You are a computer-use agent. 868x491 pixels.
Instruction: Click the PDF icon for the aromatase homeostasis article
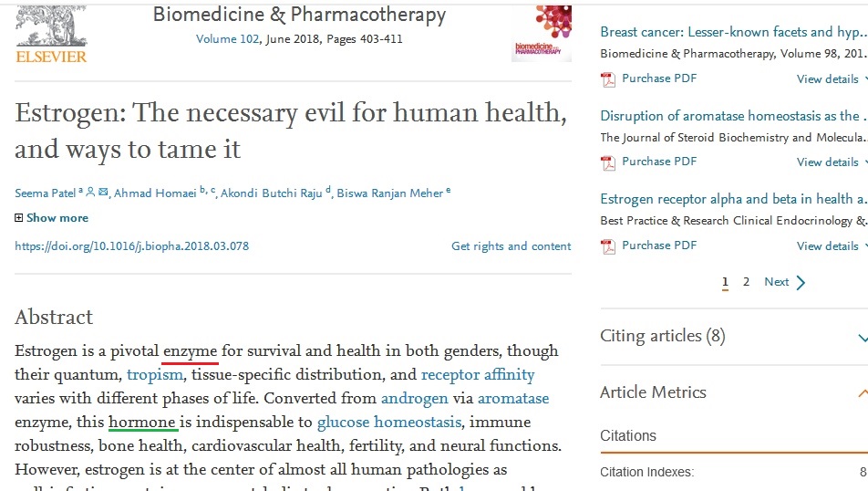click(608, 162)
